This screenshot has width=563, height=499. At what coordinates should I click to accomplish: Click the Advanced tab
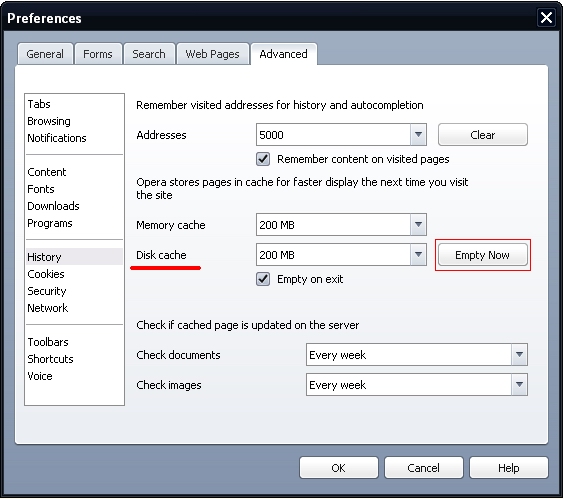[284, 54]
